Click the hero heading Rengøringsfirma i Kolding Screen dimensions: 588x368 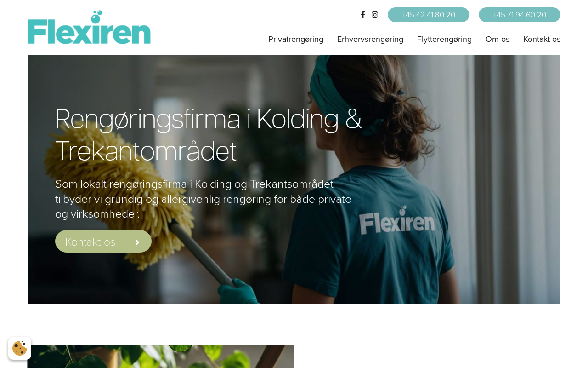(209, 134)
